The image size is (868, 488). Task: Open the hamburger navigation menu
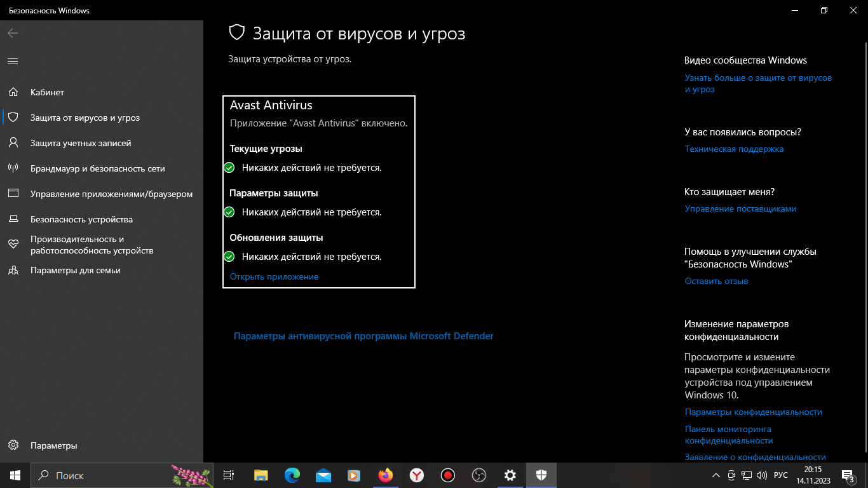point(13,61)
